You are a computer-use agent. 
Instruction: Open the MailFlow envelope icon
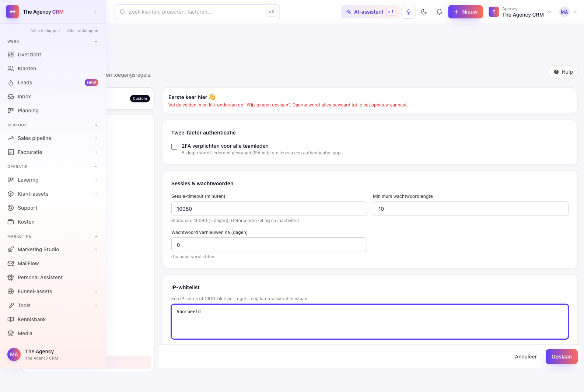[11, 263]
